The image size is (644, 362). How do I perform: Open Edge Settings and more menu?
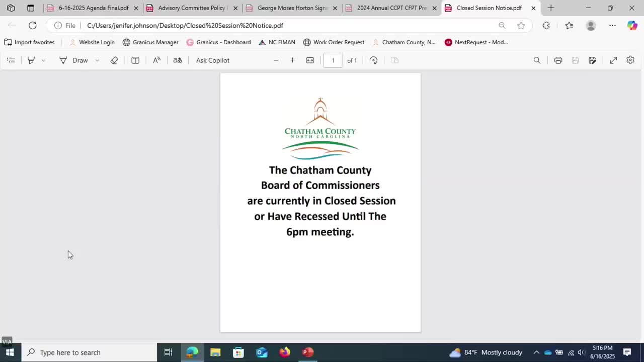click(x=612, y=25)
